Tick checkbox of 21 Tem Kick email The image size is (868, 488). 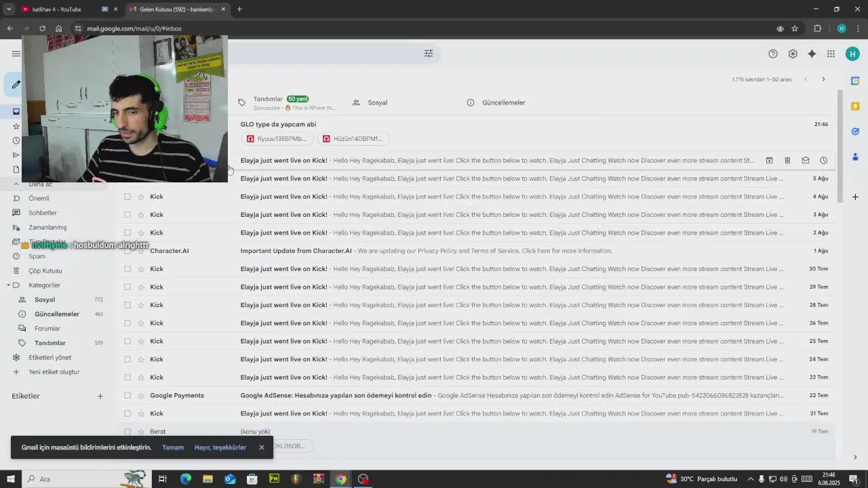tap(127, 413)
